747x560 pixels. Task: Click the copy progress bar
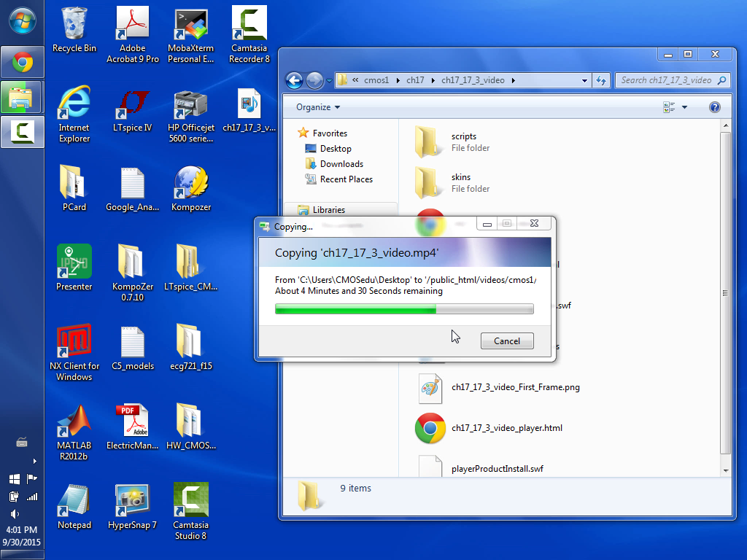[404, 309]
